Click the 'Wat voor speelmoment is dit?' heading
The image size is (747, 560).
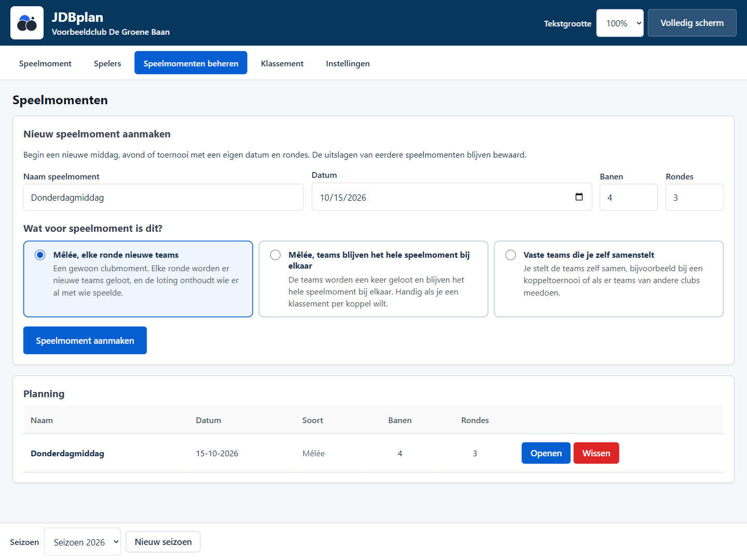click(93, 229)
